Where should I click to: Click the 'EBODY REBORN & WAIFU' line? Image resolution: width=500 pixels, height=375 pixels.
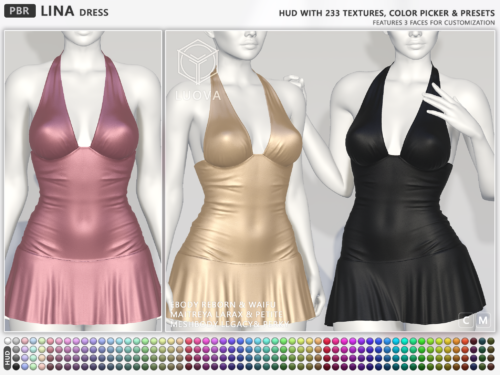[x=223, y=305]
